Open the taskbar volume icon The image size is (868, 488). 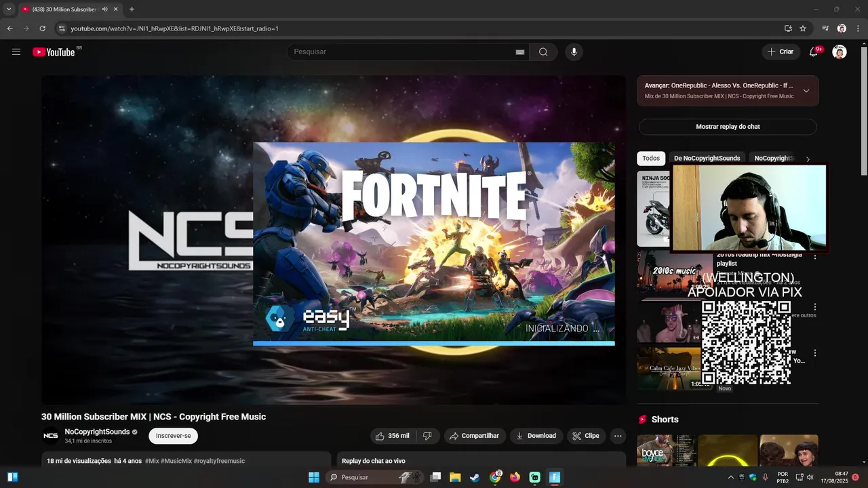810,477
